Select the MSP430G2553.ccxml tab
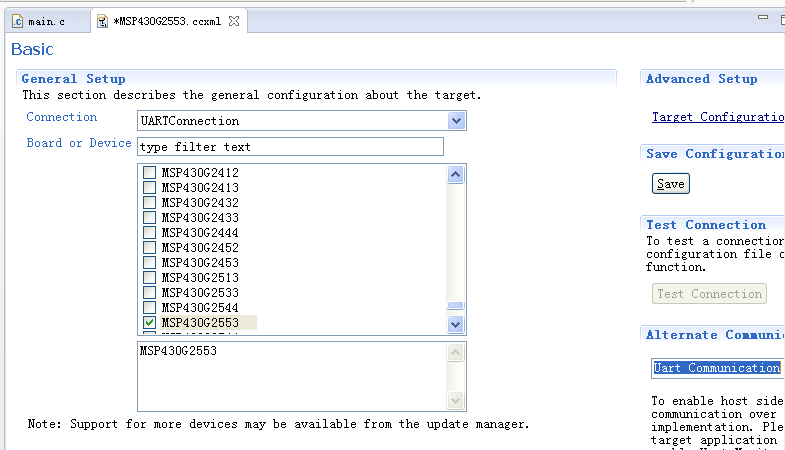785x450 pixels. [x=166, y=20]
